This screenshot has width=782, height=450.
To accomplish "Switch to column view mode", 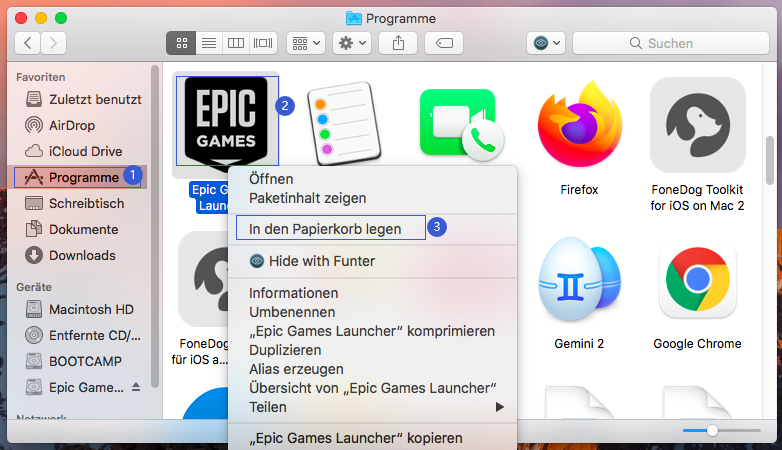I will [236, 43].
